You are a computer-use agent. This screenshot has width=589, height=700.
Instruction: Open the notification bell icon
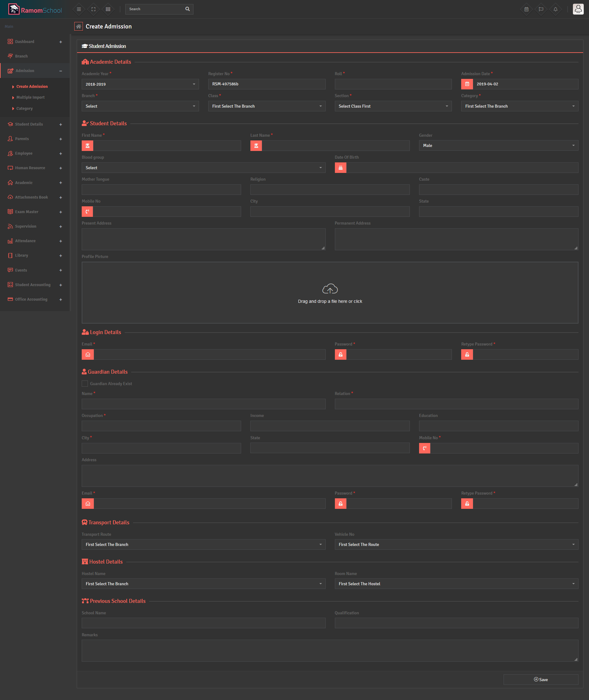click(x=555, y=9)
